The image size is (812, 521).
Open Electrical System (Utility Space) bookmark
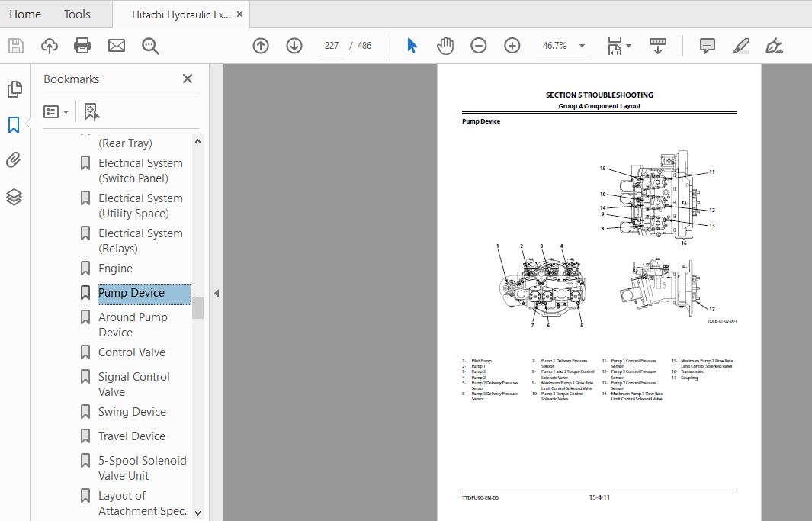[140, 206]
